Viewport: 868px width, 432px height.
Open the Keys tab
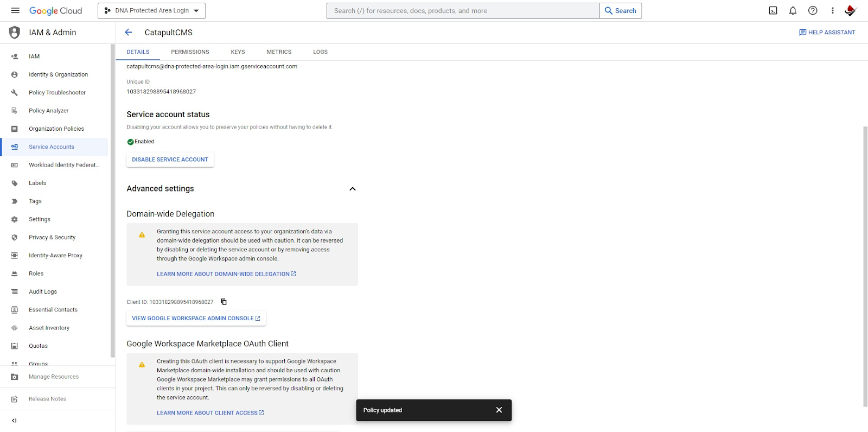[x=238, y=52]
